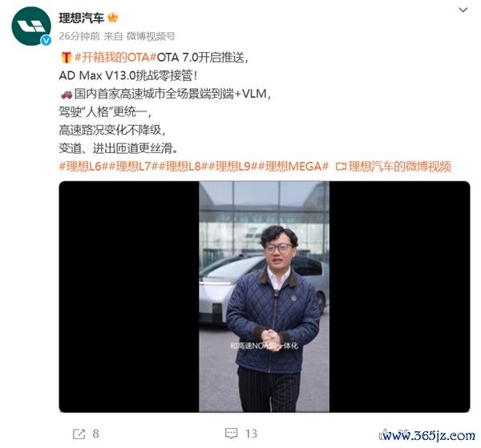Open the #理想MEGA# hashtag

(x=293, y=167)
